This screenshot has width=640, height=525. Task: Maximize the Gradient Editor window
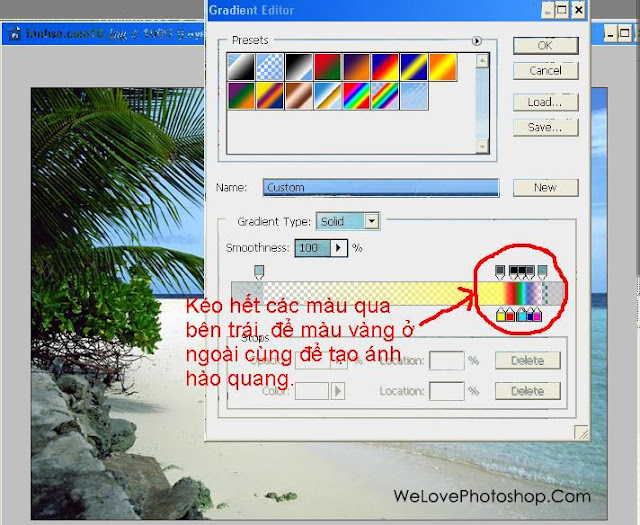tap(562, 10)
